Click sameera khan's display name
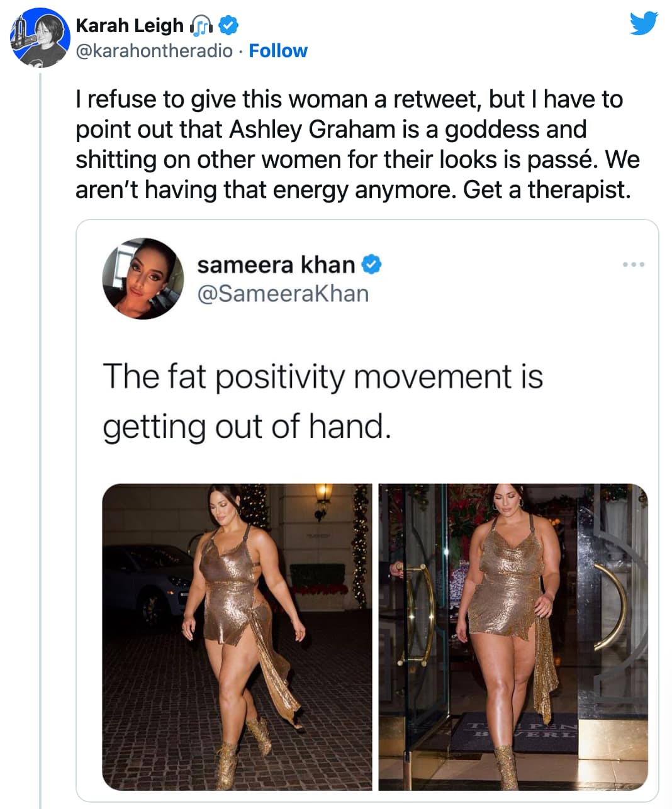The height and width of the screenshot is (809, 672). click(x=277, y=265)
